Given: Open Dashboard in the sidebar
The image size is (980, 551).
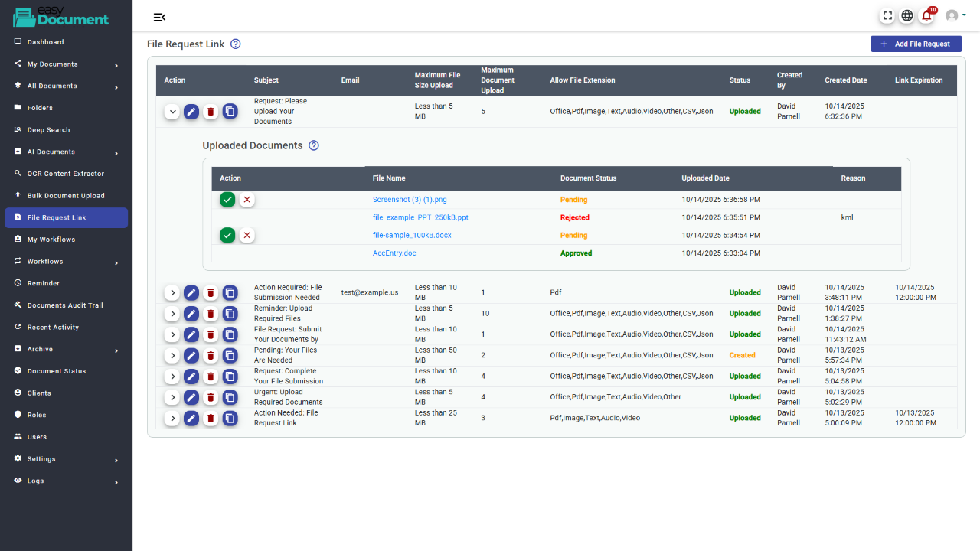Looking at the screenshot, I should 66,42.
